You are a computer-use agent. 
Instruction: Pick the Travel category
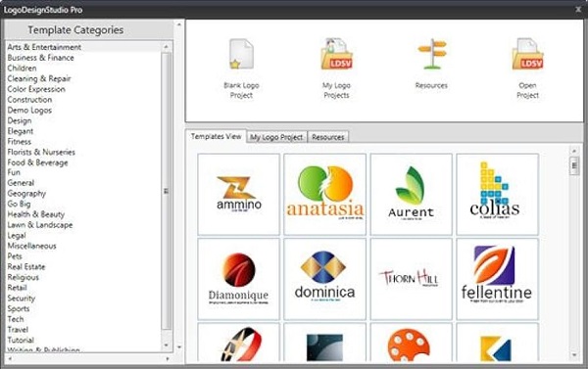click(x=18, y=330)
